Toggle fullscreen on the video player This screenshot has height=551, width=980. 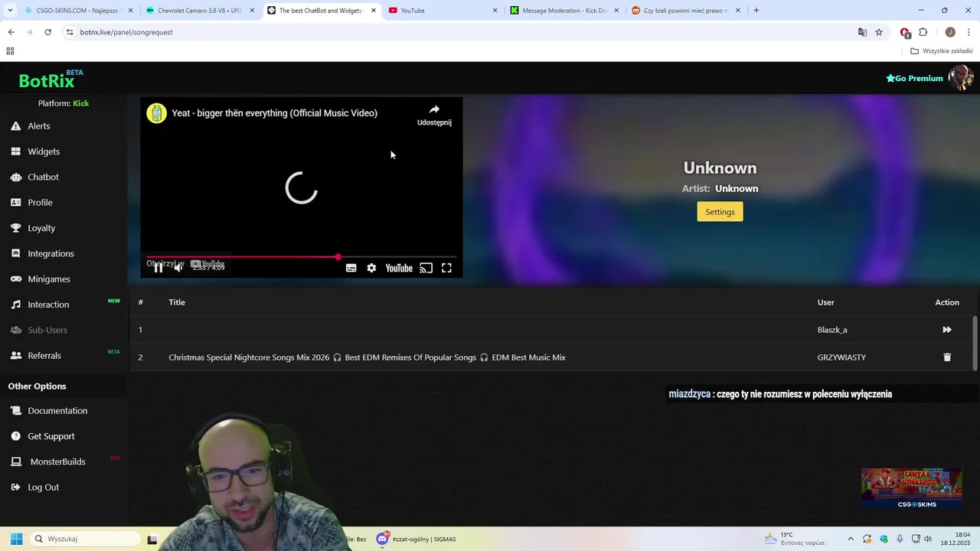pos(446,268)
